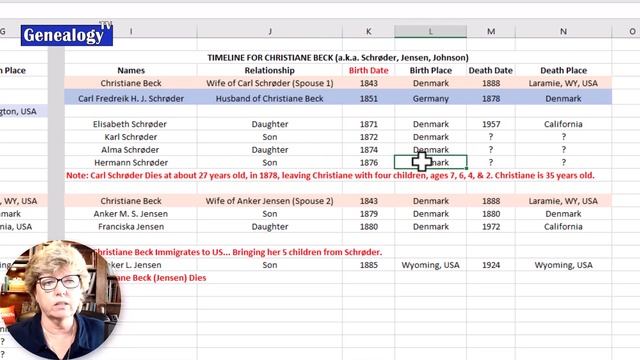640x360 pixels.
Task: Select column M header
Action: click(491, 31)
